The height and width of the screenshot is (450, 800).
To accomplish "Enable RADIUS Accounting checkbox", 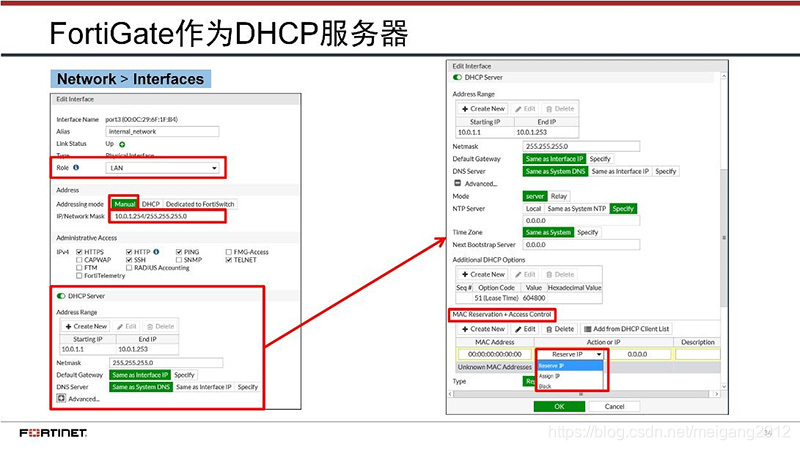I will tap(129, 267).
